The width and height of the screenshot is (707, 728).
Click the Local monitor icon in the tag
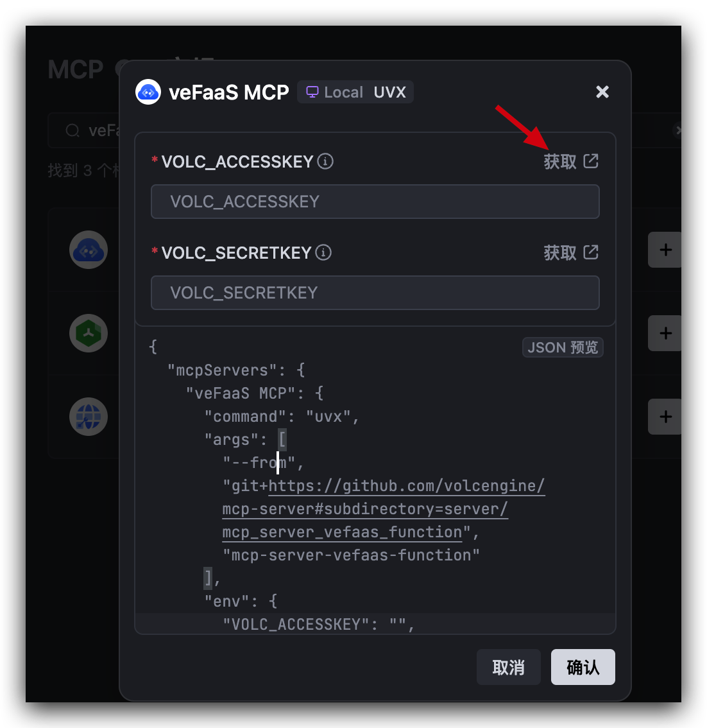[312, 92]
